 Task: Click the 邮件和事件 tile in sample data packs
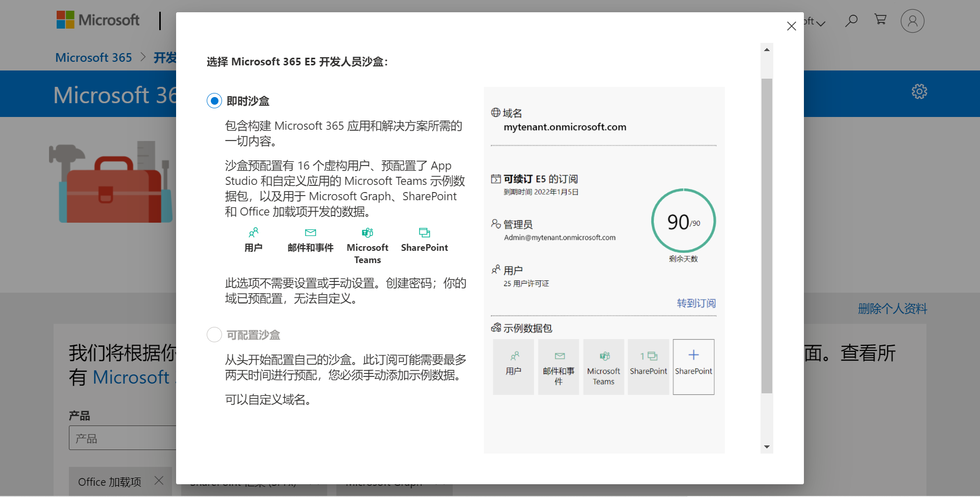558,367
